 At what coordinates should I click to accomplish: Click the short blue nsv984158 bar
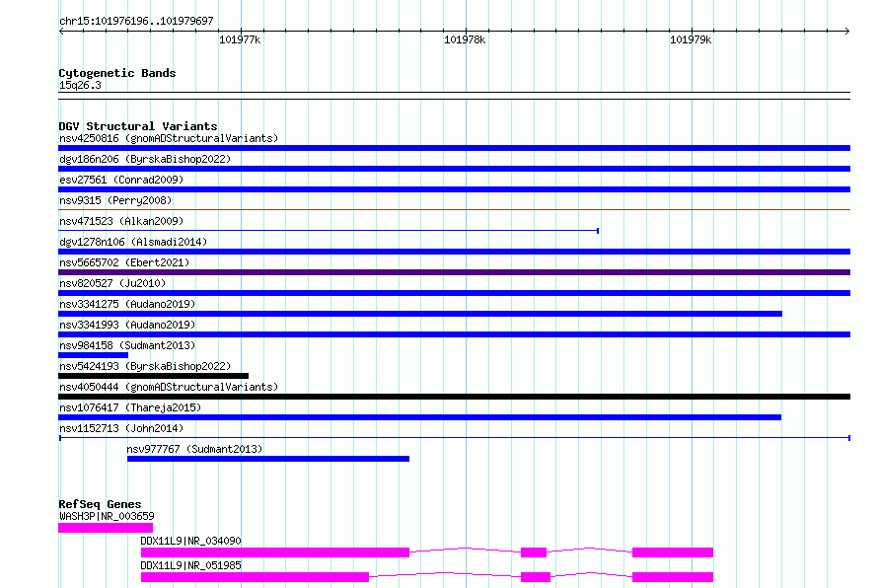point(93,355)
